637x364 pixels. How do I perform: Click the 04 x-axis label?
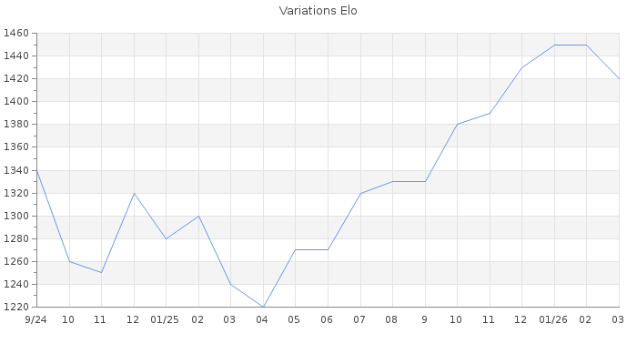263,320
